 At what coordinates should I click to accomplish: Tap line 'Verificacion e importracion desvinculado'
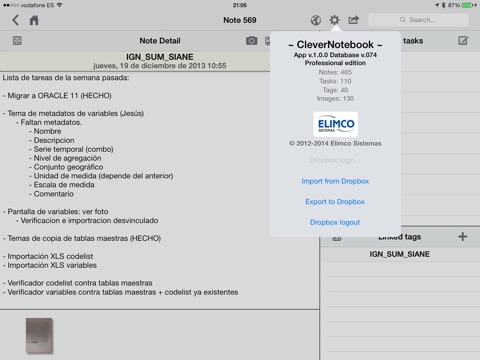pos(87,221)
